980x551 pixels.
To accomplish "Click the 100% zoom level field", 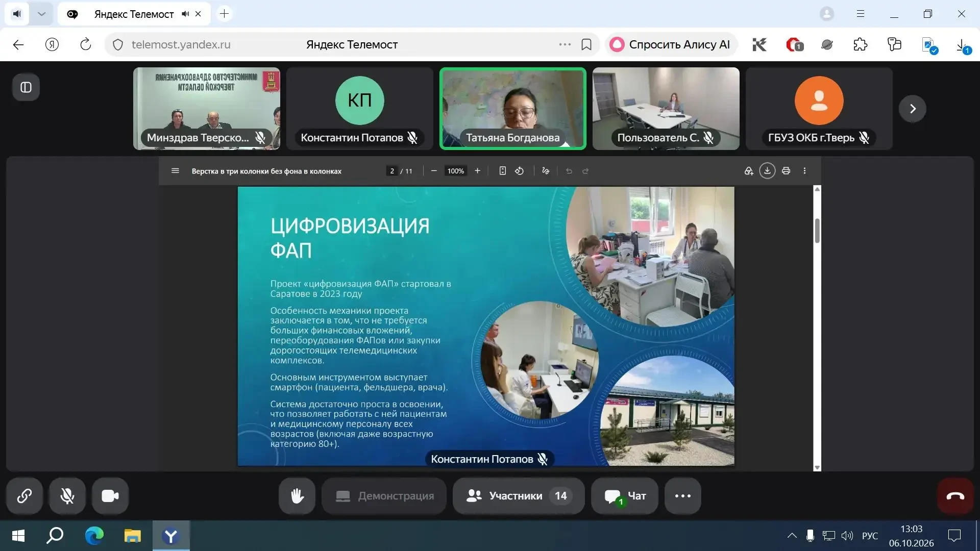I will [455, 171].
